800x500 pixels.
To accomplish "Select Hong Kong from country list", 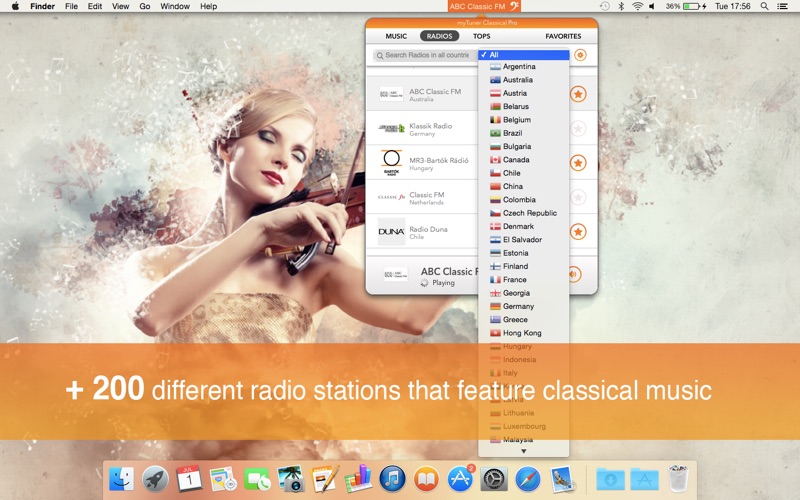I will [x=523, y=333].
